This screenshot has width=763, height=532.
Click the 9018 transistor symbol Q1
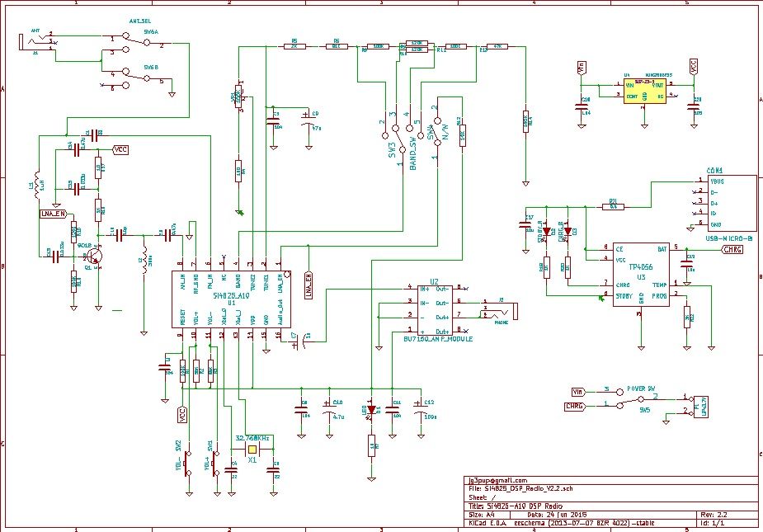point(95,256)
